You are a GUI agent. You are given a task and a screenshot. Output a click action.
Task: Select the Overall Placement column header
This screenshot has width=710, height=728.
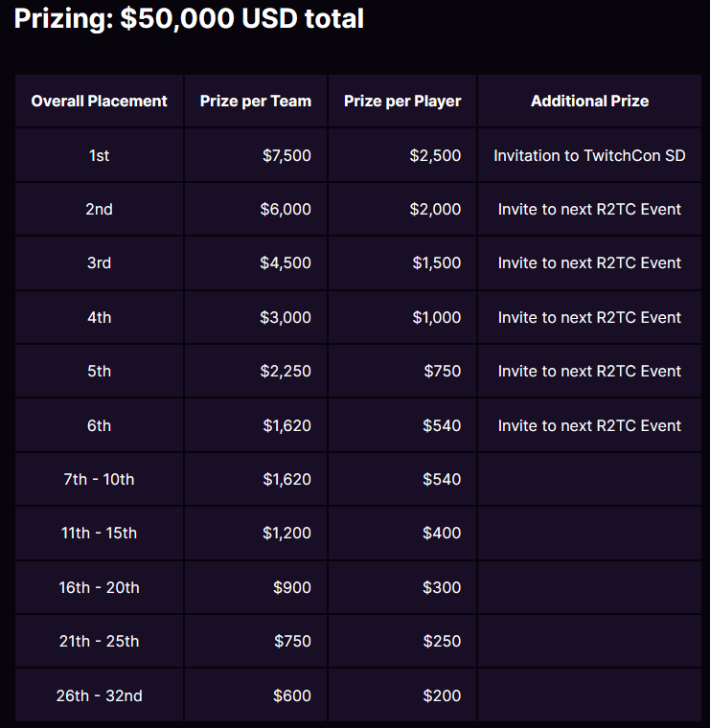coord(99,101)
